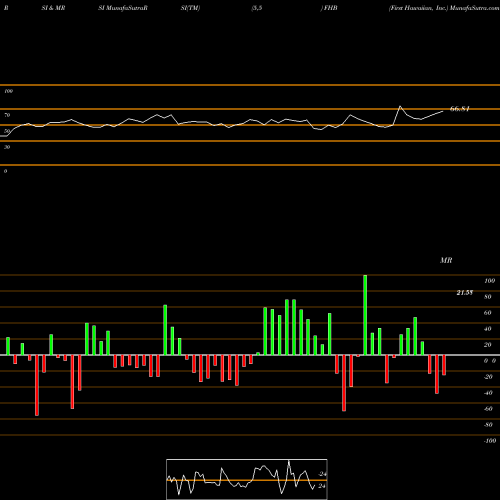Screen dimensions: 500x500
Task: Click the MR axis label 80
Action: coord(488,297)
